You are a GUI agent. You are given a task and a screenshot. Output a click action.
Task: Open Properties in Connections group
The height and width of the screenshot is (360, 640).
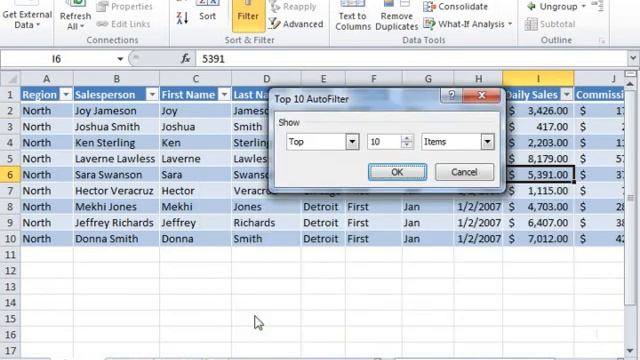coord(124,7)
